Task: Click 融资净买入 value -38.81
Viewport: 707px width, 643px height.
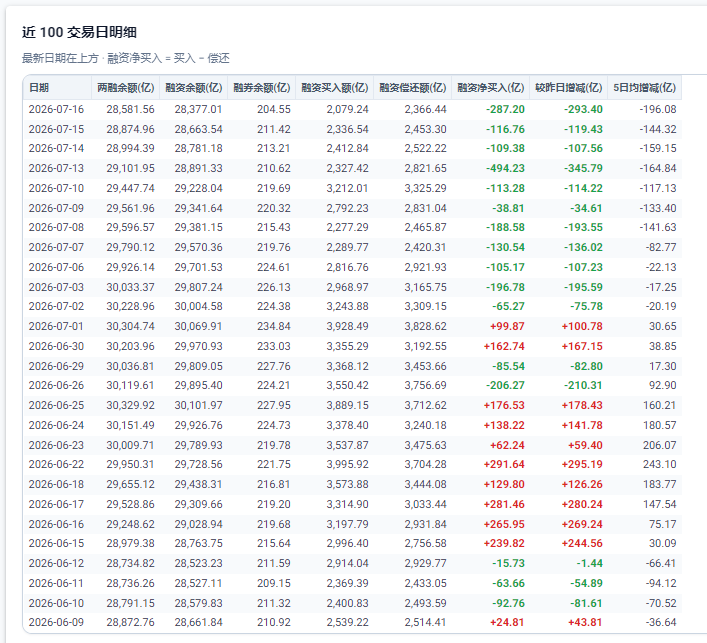Action: tap(508, 208)
